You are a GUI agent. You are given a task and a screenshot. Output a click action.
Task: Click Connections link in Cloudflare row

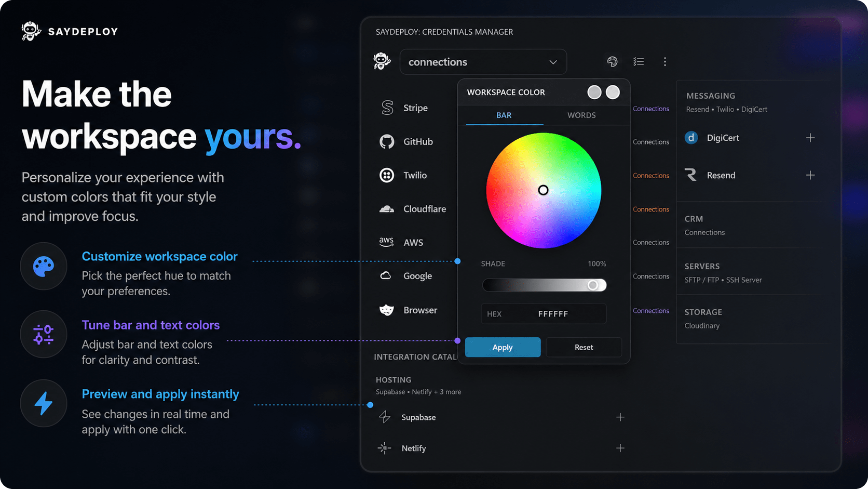651,209
